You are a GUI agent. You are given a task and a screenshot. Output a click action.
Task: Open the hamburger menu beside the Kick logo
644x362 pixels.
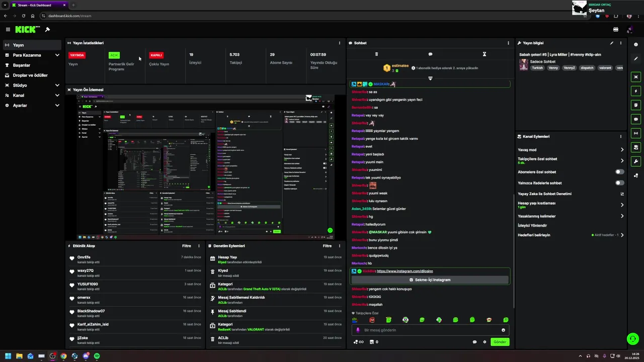pos(8,30)
